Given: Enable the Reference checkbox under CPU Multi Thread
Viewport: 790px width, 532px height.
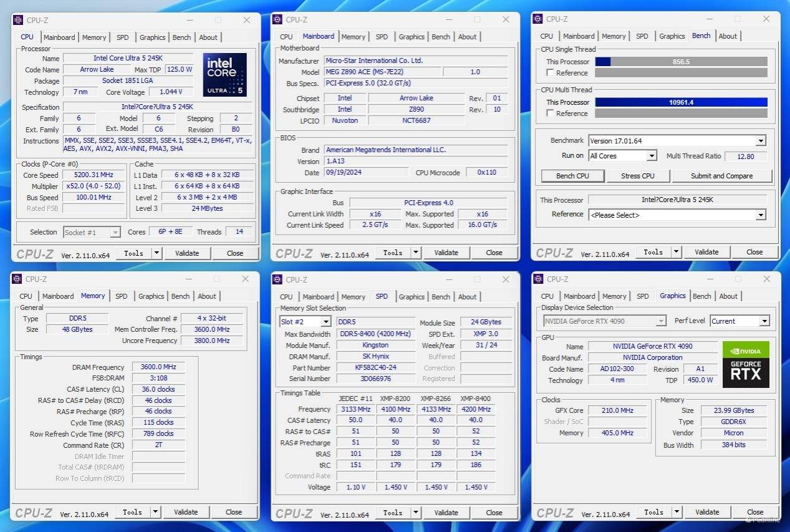Looking at the screenshot, I should click(550, 114).
